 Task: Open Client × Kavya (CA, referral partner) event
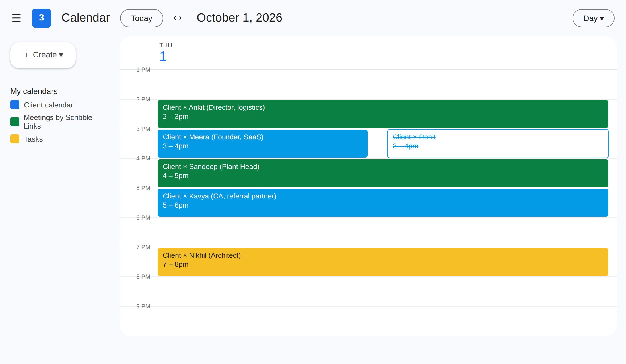click(x=383, y=203)
